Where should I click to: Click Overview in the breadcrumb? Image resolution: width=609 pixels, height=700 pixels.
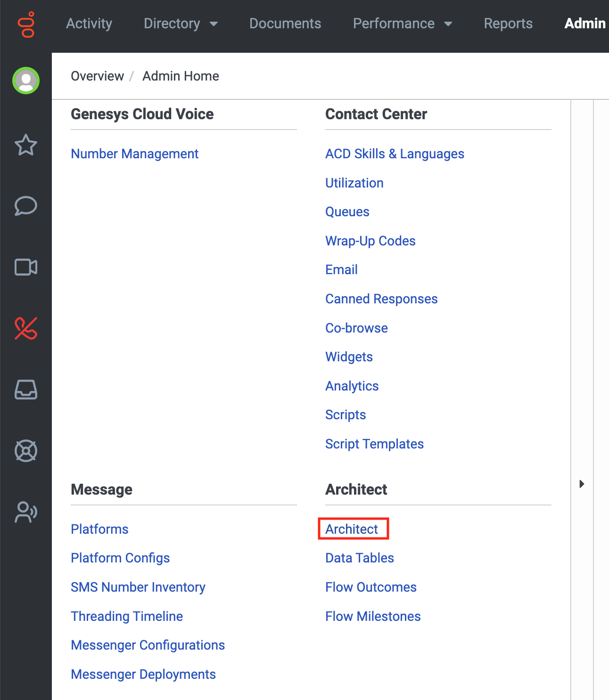click(97, 76)
